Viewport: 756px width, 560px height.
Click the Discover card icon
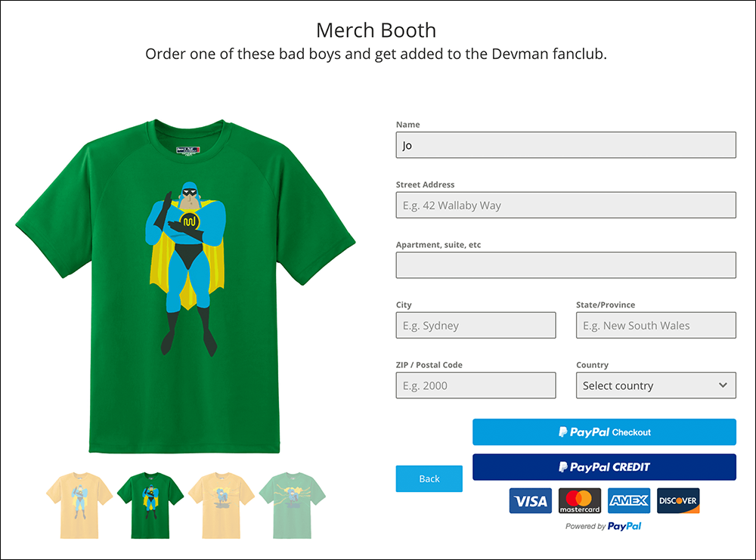coord(678,501)
